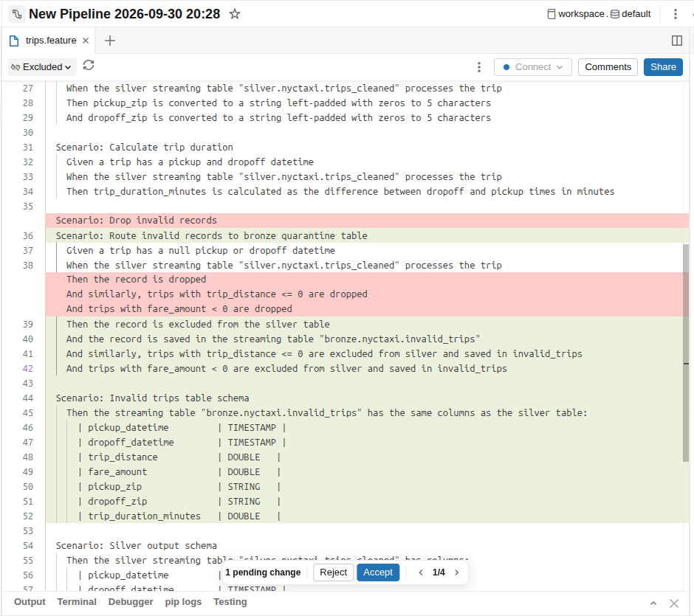Viewport: 694px width, 616px height.
Task: Open the pip logs tab
Action: click(183, 602)
